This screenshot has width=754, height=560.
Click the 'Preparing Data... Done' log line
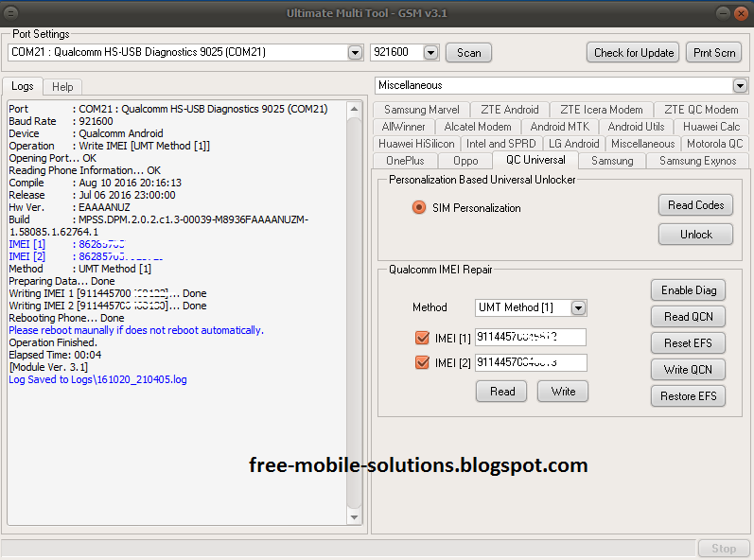coord(61,281)
